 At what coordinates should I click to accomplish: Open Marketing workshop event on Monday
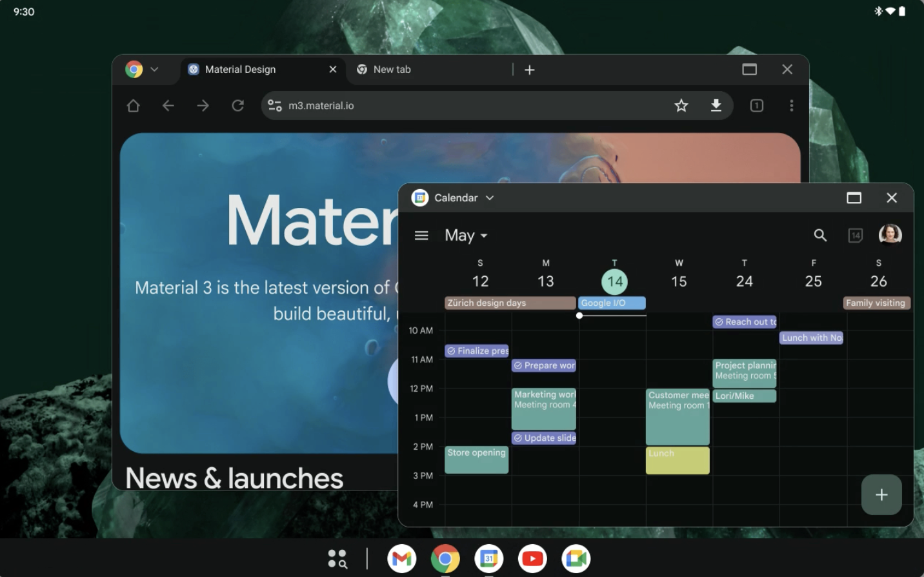pyautogui.click(x=544, y=409)
